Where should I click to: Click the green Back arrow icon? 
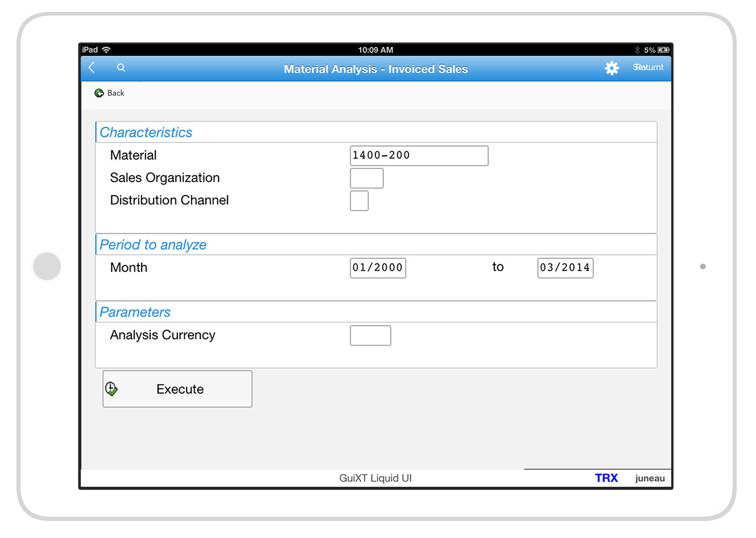click(x=99, y=93)
